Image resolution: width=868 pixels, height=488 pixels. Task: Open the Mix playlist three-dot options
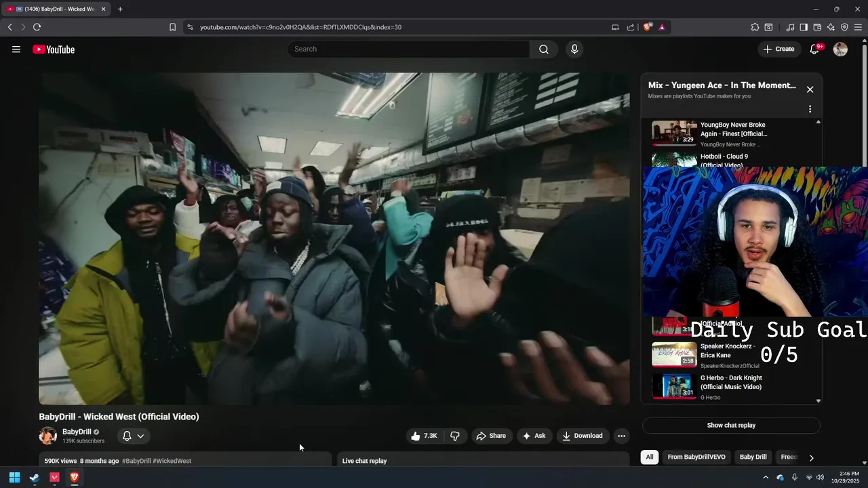point(810,109)
